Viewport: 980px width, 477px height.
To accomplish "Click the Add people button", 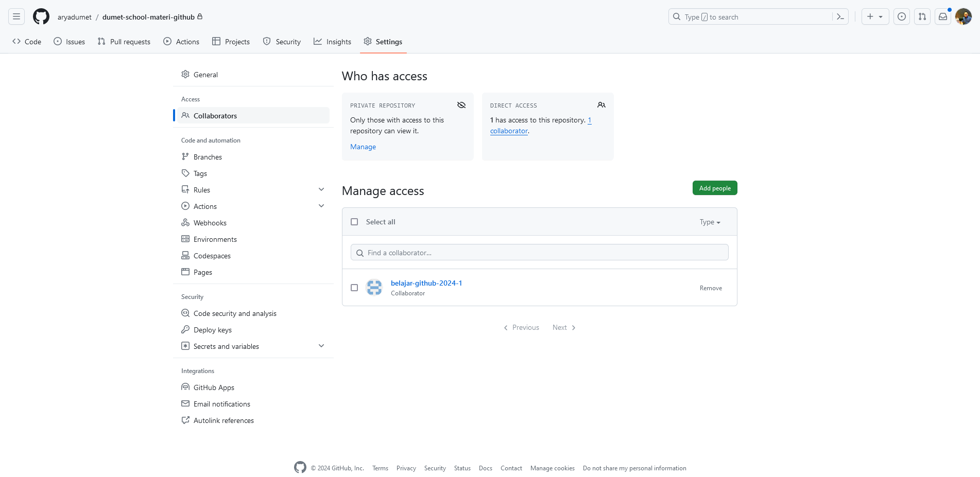I will (x=715, y=188).
